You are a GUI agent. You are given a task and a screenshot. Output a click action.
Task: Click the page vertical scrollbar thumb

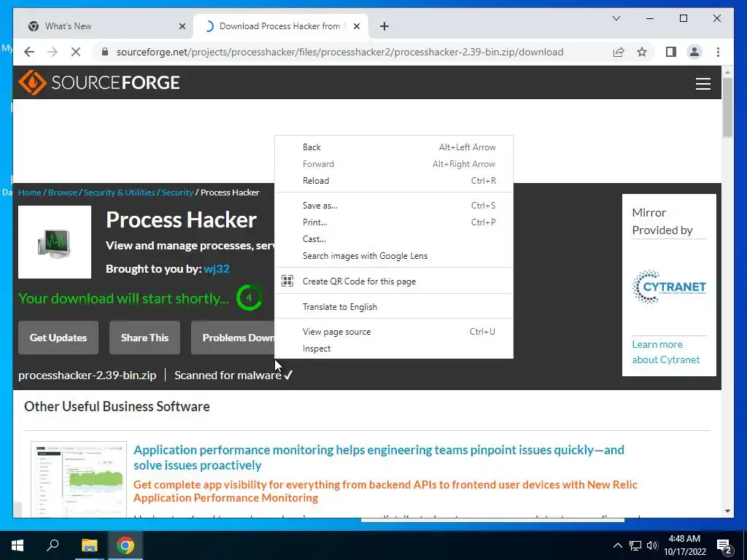727,107
